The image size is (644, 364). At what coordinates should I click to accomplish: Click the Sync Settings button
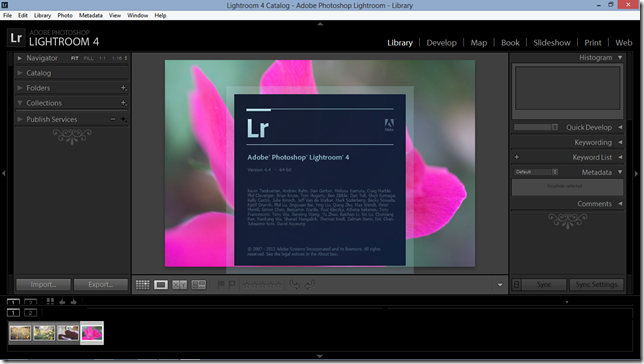pyautogui.click(x=596, y=284)
